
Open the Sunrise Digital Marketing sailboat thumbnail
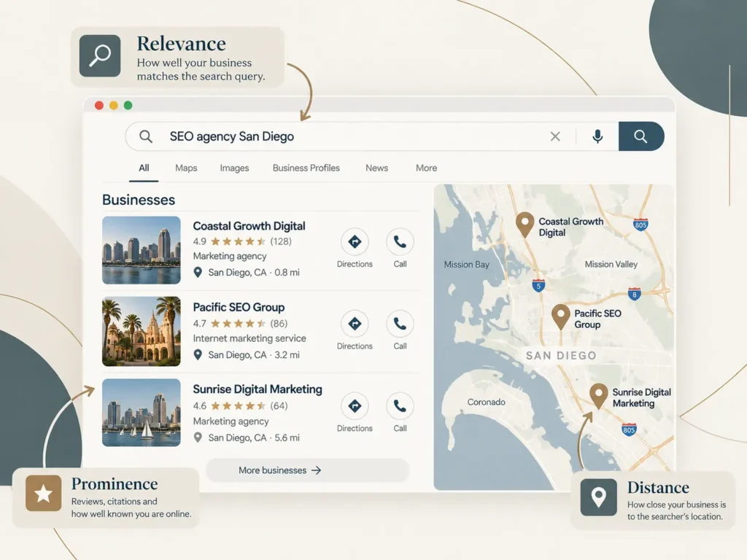pyautogui.click(x=142, y=413)
